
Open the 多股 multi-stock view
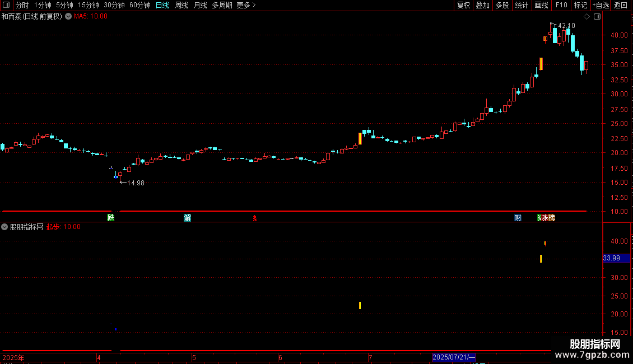[x=502, y=5]
